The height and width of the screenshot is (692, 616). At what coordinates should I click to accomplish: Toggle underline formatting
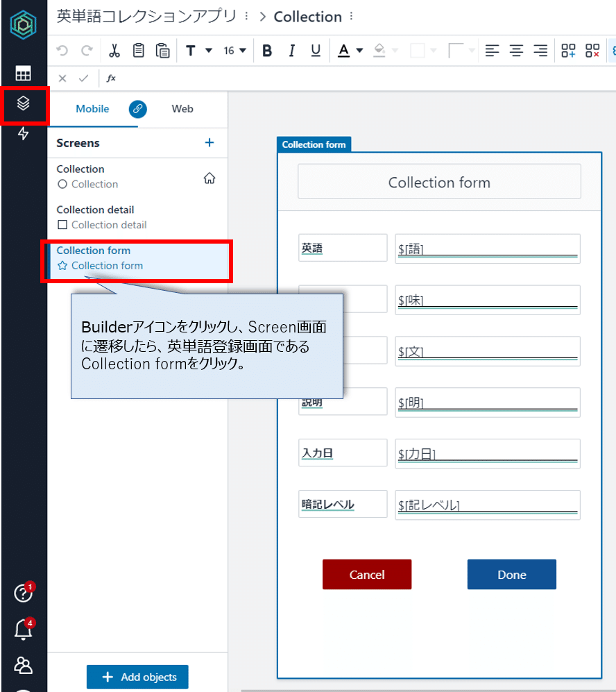tap(316, 50)
